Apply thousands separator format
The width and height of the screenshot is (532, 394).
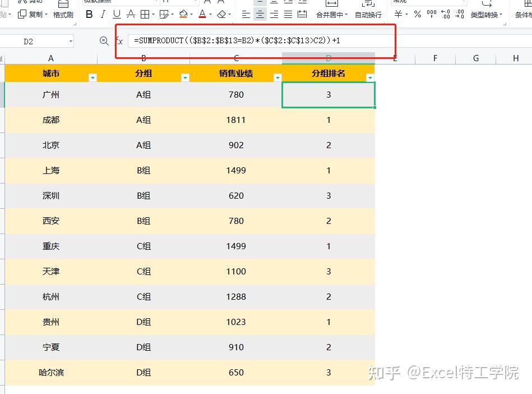432,14
